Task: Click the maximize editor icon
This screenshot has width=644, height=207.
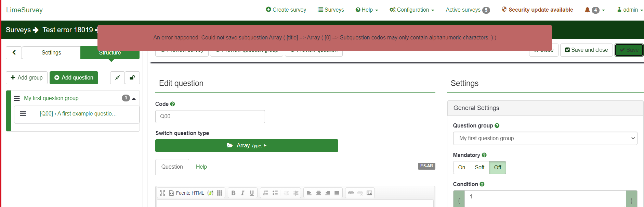Action: tap(162, 193)
